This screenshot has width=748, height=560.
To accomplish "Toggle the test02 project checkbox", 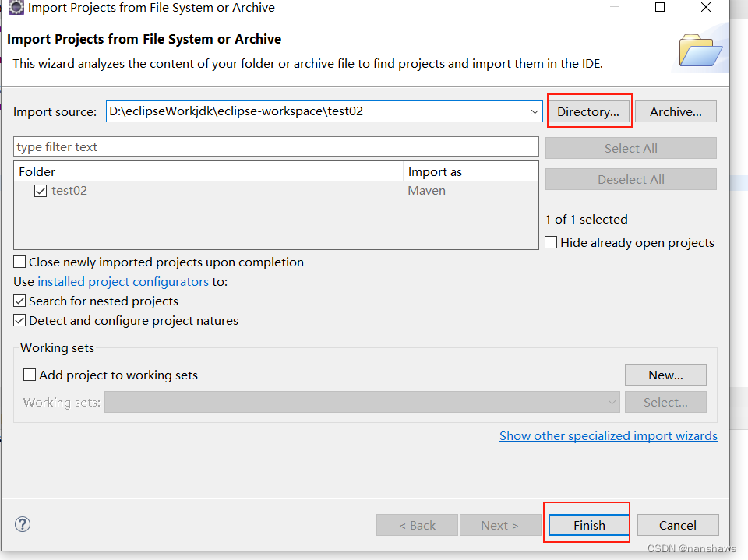I will (x=40, y=190).
